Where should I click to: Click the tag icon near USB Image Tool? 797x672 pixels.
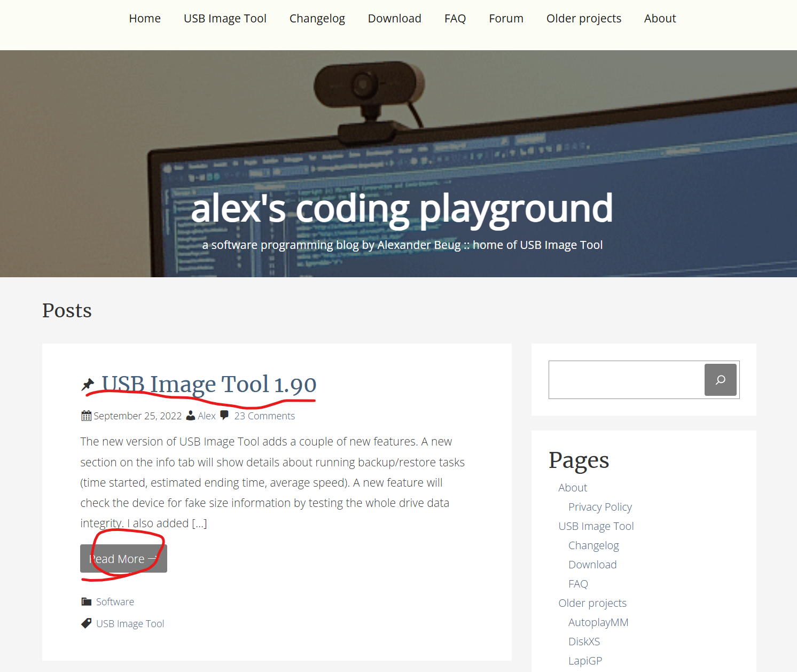tap(86, 623)
